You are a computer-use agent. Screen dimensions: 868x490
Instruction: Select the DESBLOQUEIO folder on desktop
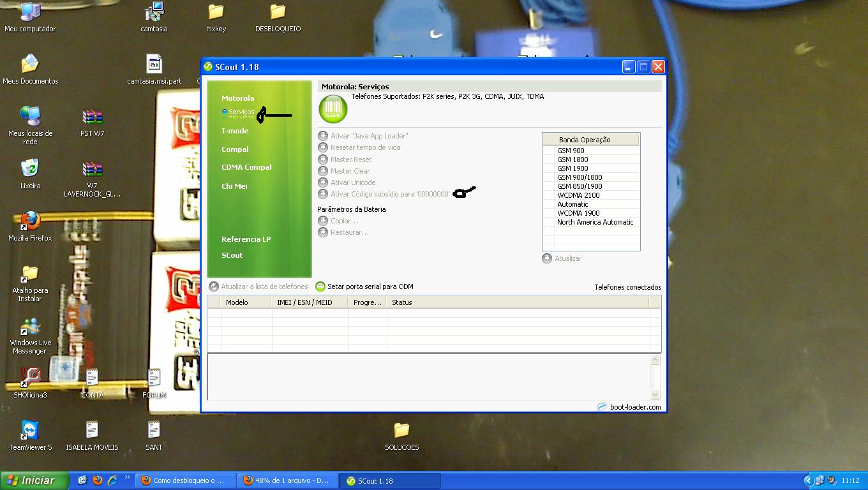coord(278,11)
